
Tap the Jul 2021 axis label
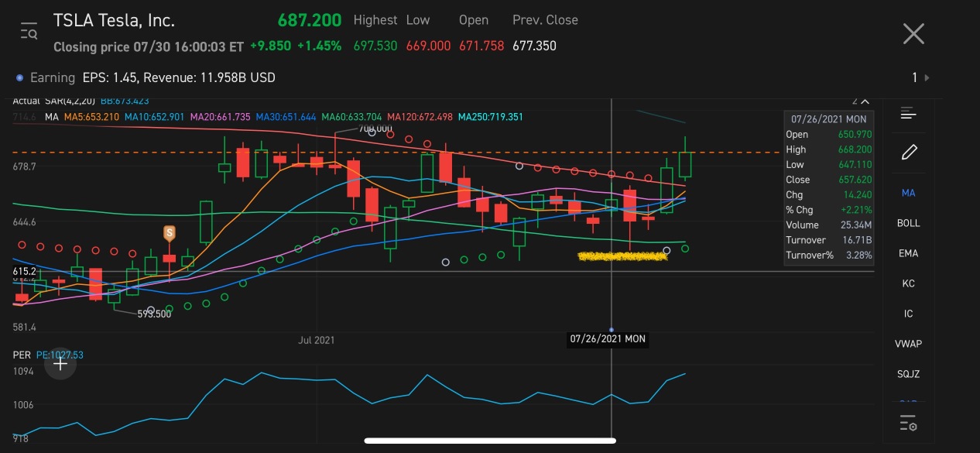click(x=316, y=340)
